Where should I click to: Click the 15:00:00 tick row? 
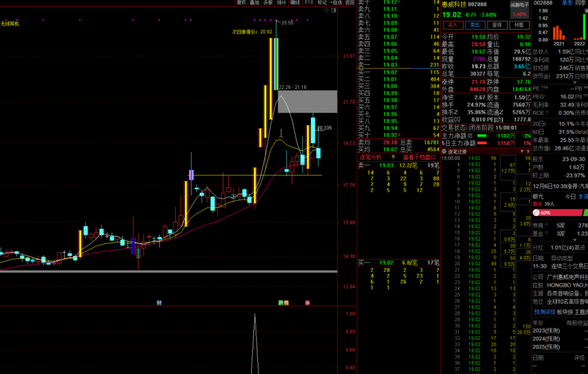tap(486, 158)
